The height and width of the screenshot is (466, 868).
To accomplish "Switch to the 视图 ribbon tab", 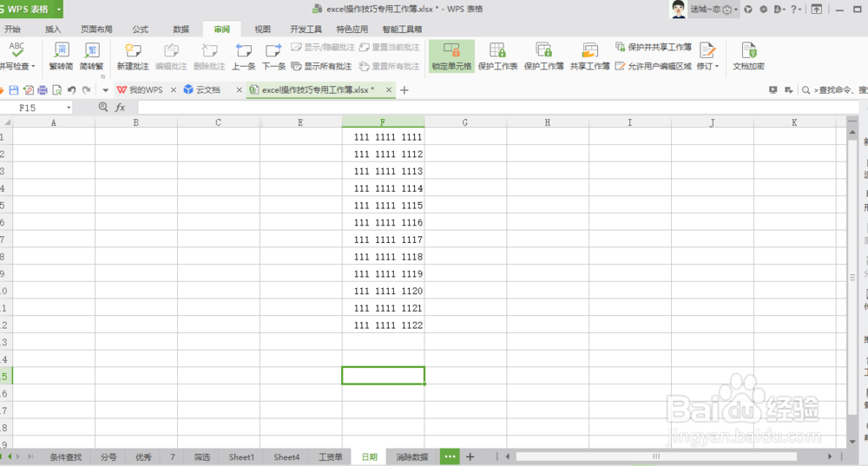I will coord(262,30).
